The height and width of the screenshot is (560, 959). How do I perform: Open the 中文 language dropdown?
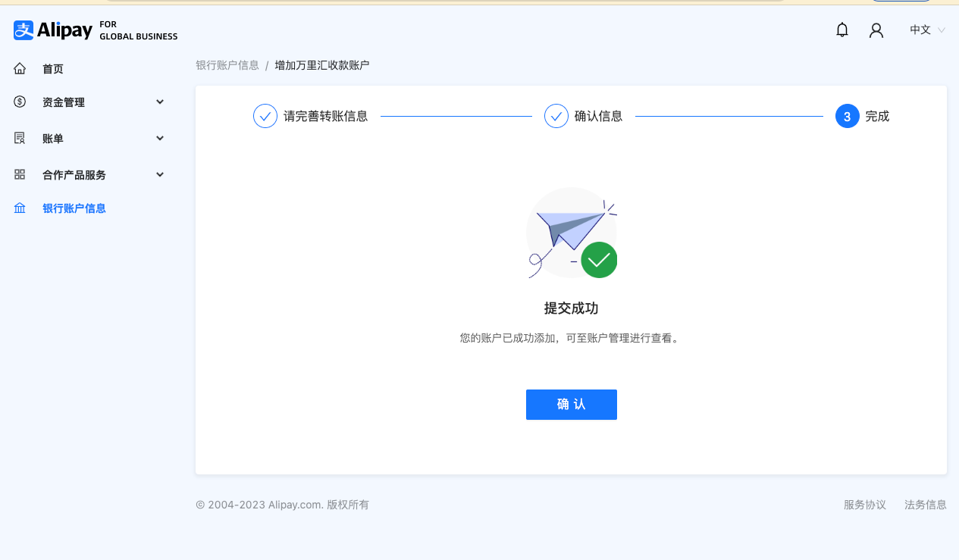[920, 30]
